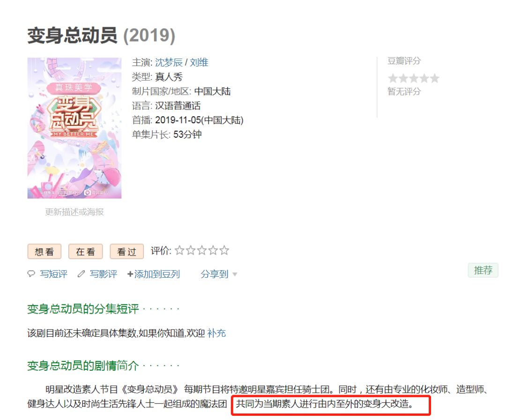The height and width of the screenshot is (420, 506).
Task: Mark the show as 看过
Action: 127,251
